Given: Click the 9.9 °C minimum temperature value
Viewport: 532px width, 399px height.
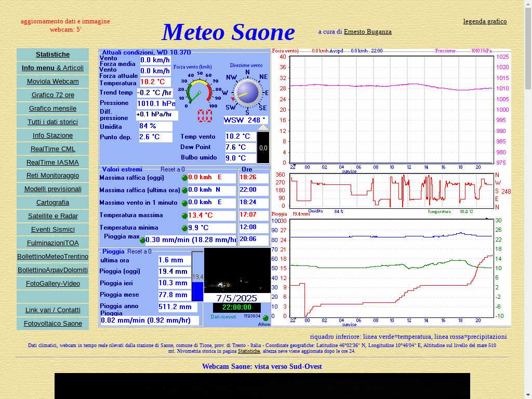Looking at the screenshot, I should point(212,228).
